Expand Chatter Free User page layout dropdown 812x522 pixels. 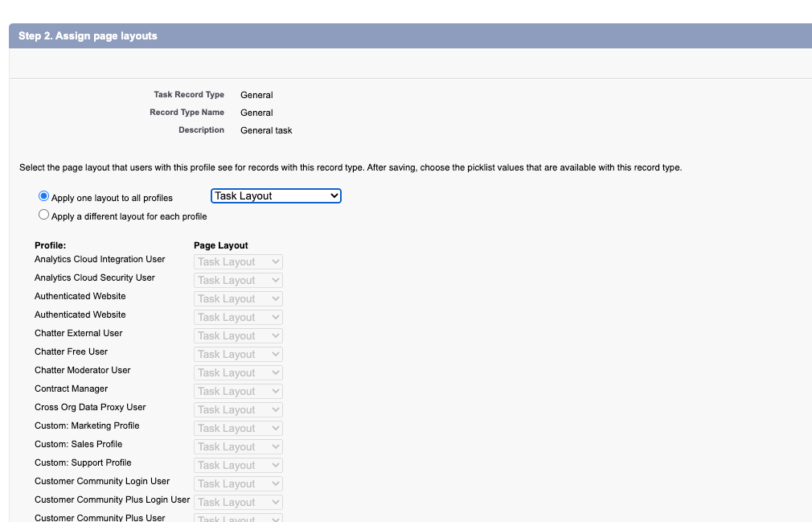[x=238, y=355]
